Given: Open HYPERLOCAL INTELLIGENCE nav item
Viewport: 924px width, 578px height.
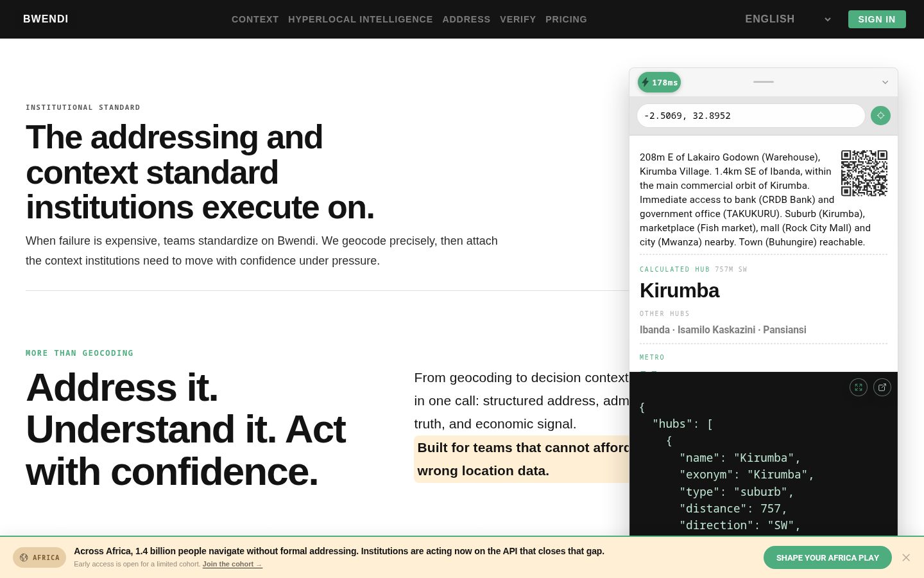Looking at the screenshot, I should [x=361, y=19].
